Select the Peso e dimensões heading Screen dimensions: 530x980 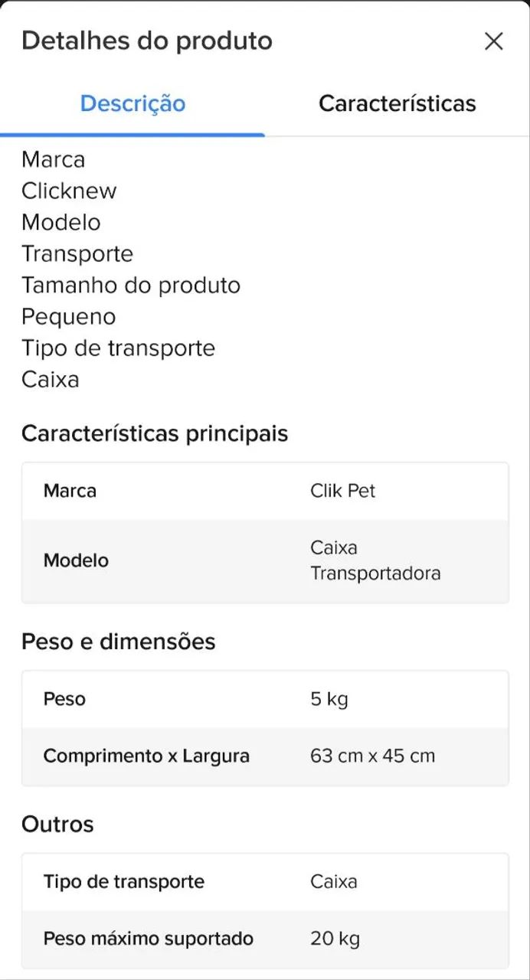(119, 642)
